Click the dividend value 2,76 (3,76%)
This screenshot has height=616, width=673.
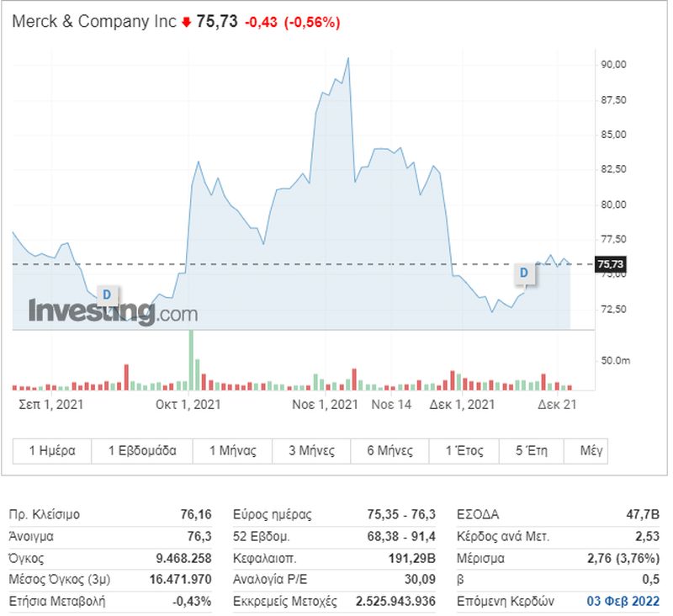(x=623, y=559)
